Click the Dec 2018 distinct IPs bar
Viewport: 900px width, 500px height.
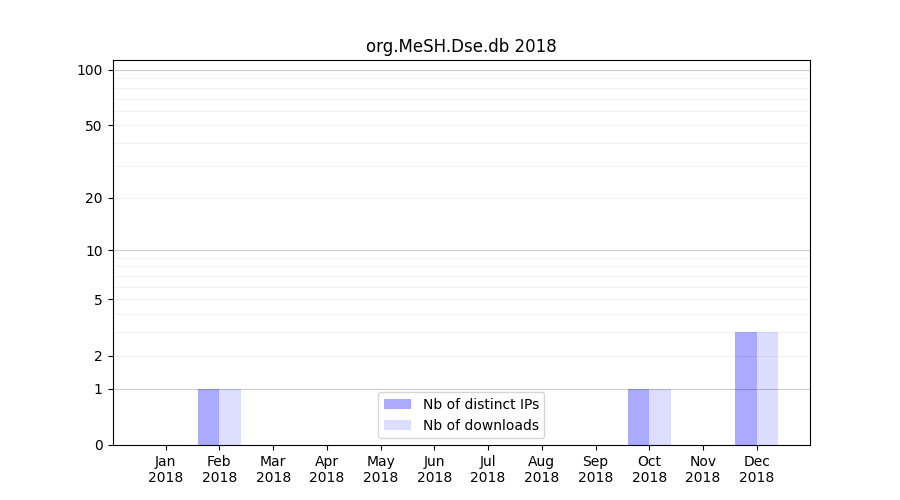746,389
